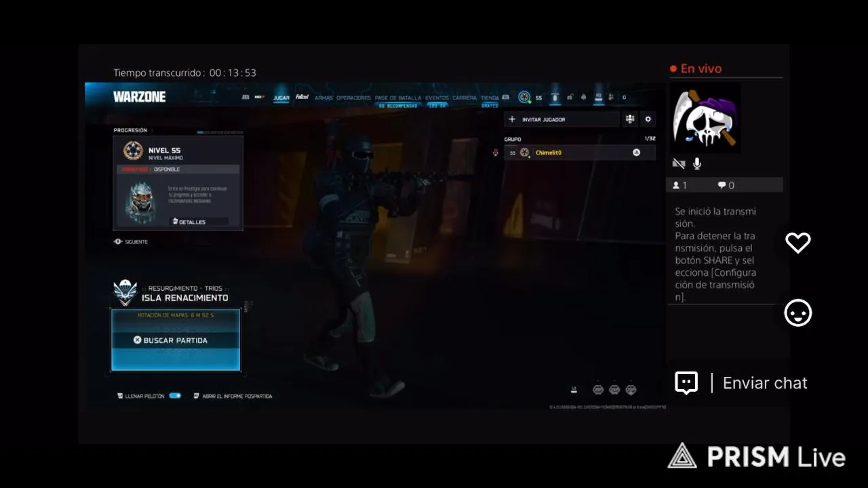Open the PASE DE BATALLA tab
The height and width of the screenshot is (488, 868).
point(398,98)
